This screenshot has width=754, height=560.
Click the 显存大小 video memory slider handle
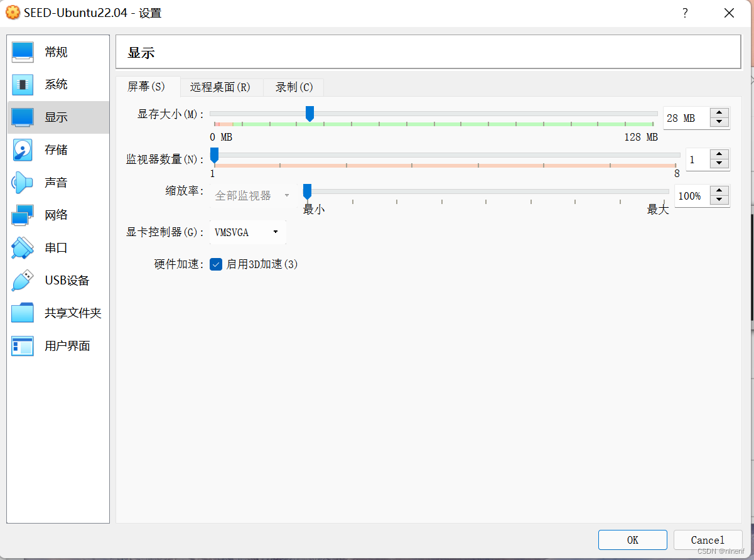(310, 114)
